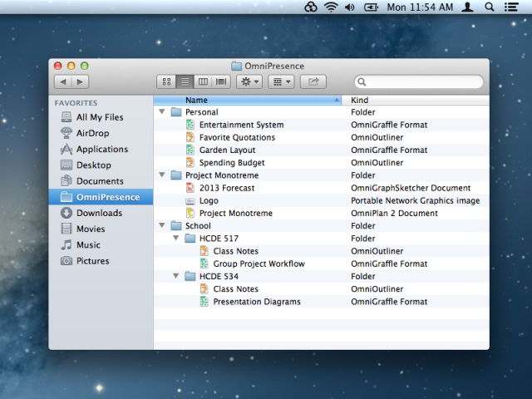Image resolution: width=532 pixels, height=399 pixels.
Task: Select the Project Monotreme folder row
Action: [x=322, y=175]
